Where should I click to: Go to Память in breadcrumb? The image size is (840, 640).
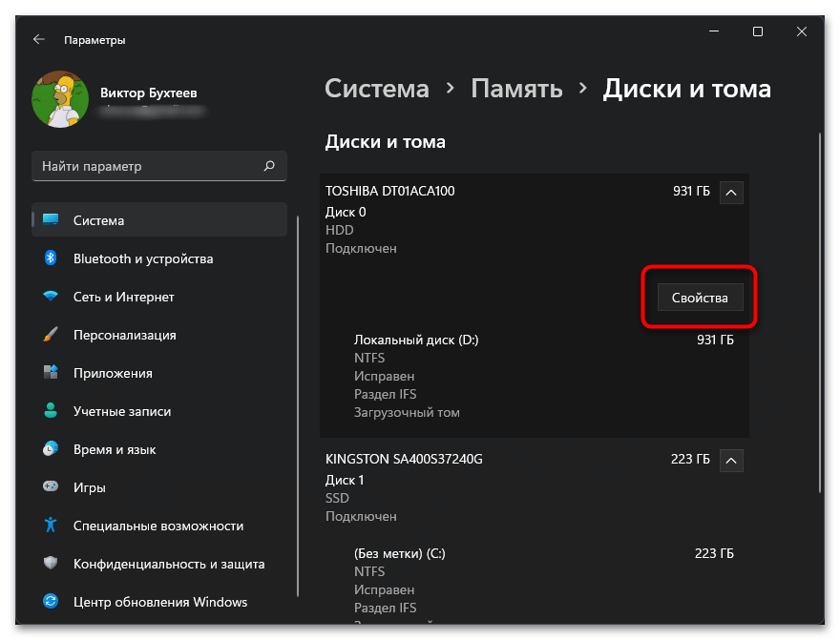(516, 90)
